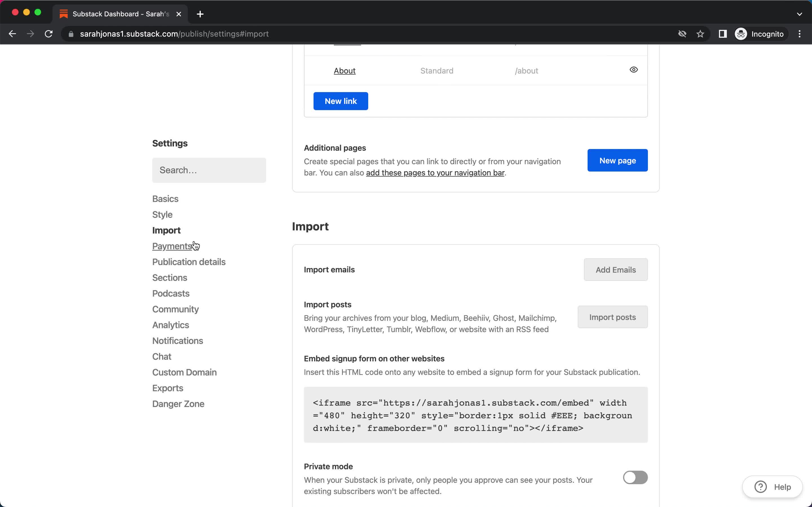Image resolution: width=812 pixels, height=507 pixels.
Task: Select the Style settings section
Action: [162, 214]
